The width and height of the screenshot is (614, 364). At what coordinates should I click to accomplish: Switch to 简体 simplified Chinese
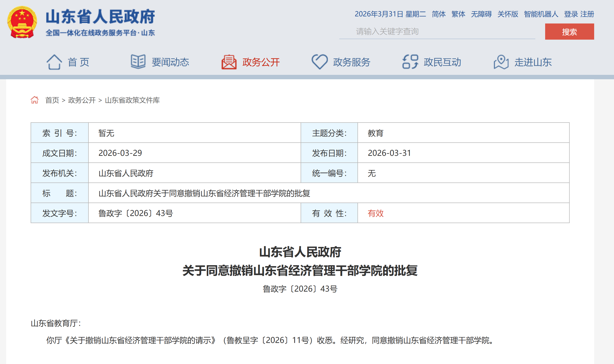[439, 14]
